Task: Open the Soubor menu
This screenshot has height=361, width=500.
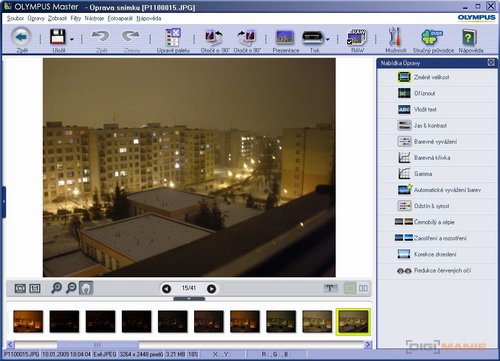Action: (15, 18)
